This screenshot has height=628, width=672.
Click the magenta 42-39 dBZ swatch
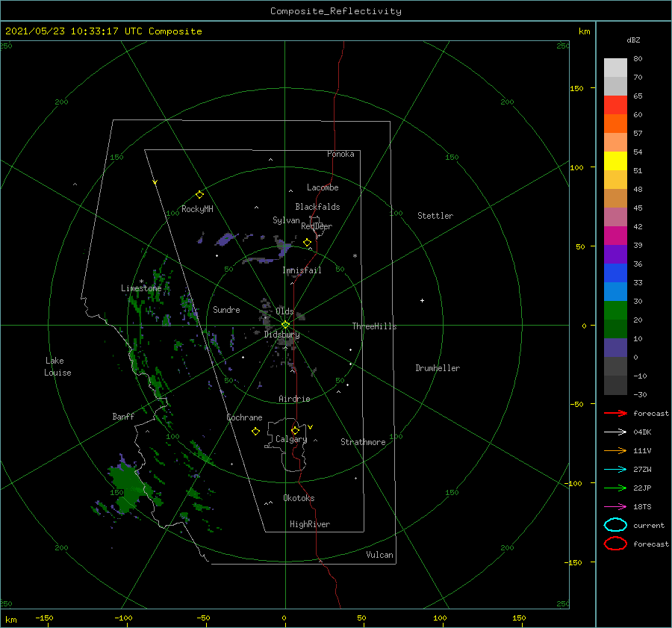tap(615, 236)
